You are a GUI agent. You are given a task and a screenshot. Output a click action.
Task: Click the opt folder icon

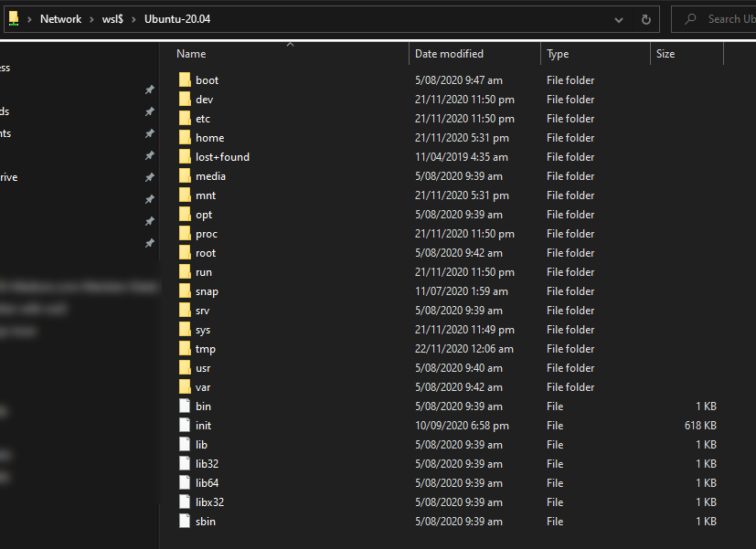pos(185,215)
